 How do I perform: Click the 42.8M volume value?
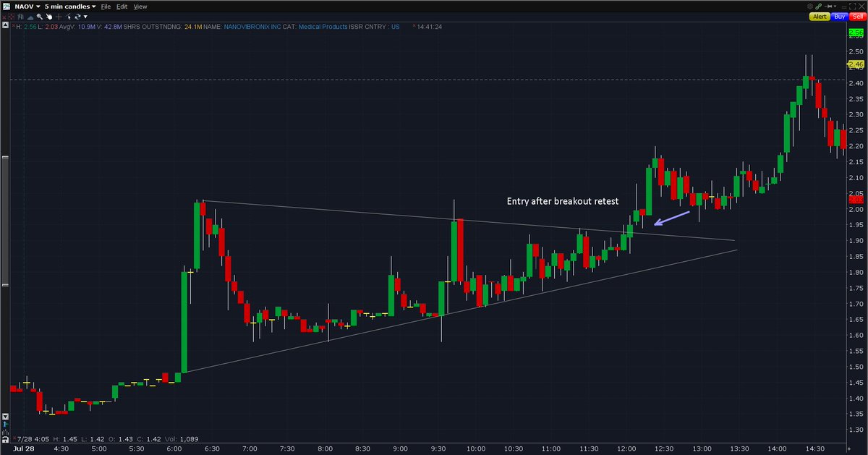pos(112,27)
